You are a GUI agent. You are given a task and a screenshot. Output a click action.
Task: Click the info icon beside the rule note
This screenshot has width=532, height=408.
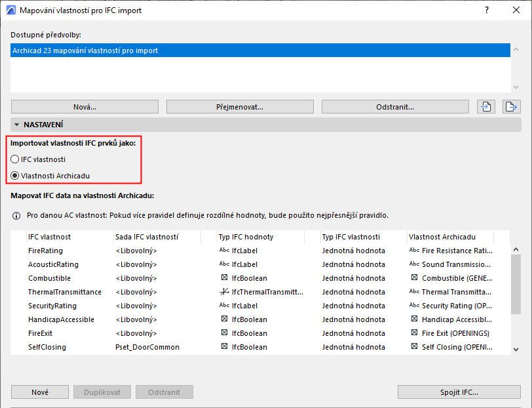pyautogui.click(x=17, y=215)
